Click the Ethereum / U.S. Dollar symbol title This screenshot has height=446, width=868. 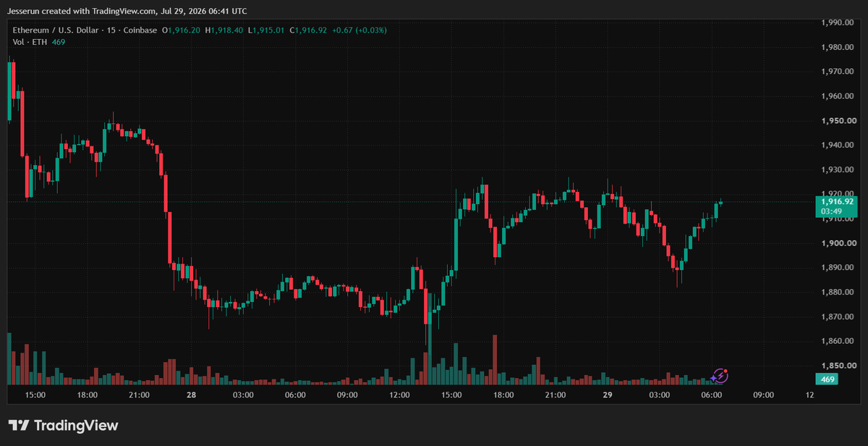tap(54, 30)
